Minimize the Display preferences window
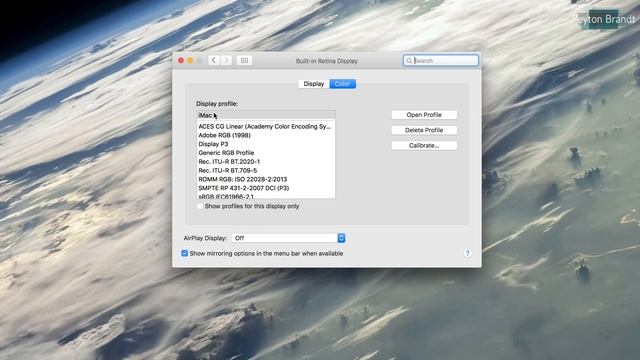The width and height of the screenshot is (640, 360). [190, 60]
